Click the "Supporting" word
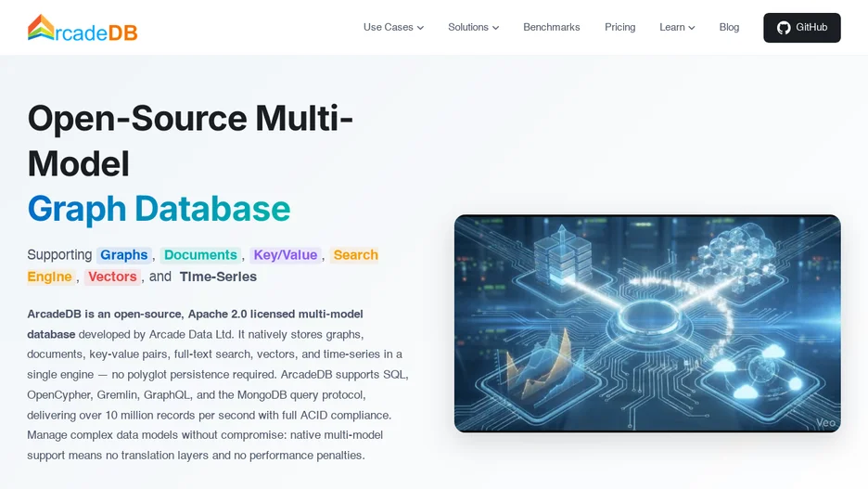 coord(59,255)
